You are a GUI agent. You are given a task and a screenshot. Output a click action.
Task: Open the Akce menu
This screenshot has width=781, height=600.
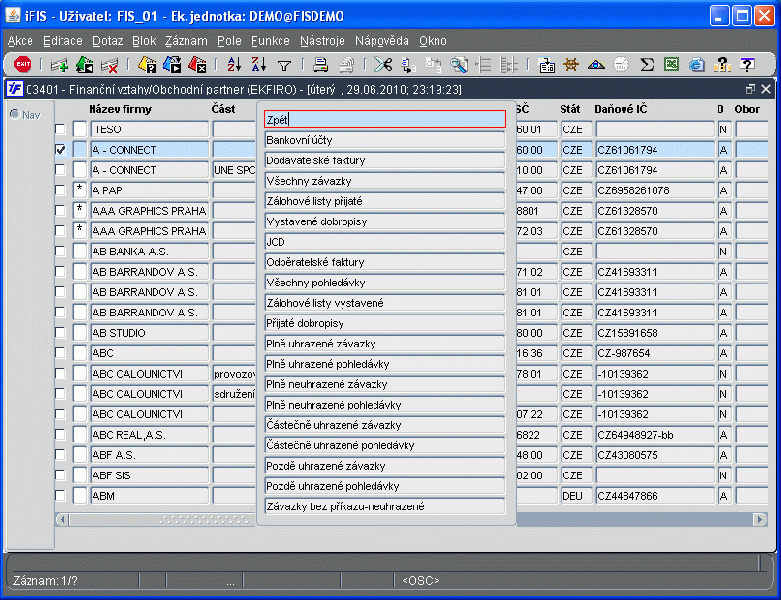click(20, 41)
